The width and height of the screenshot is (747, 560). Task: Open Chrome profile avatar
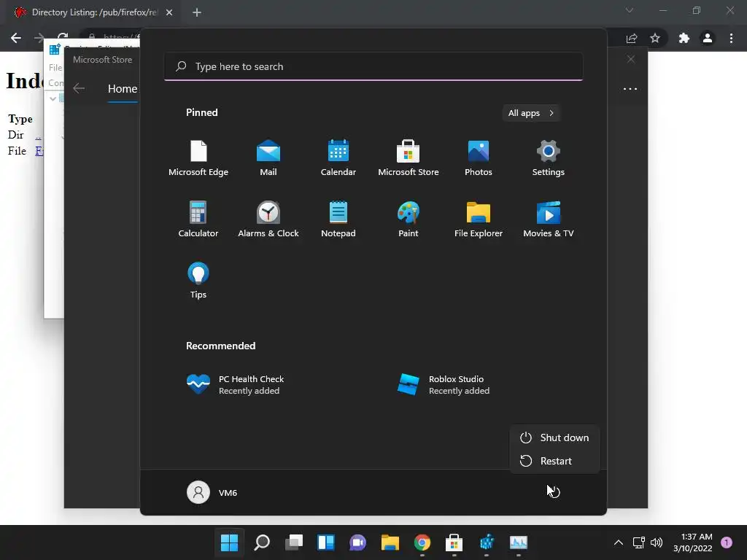click(x=708, y=38)
